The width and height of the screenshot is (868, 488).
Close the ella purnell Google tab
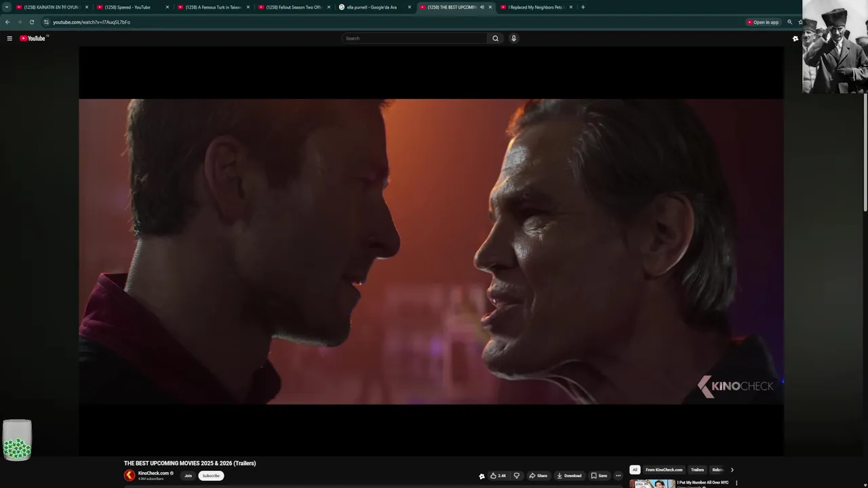410,7
